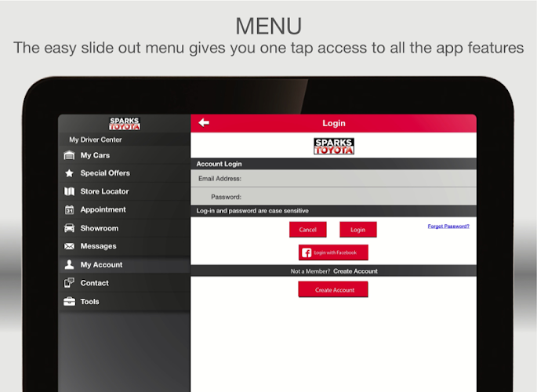Screen dimensions: 537x392
Task: Click the Login title in red header
Action: [334, 123]
